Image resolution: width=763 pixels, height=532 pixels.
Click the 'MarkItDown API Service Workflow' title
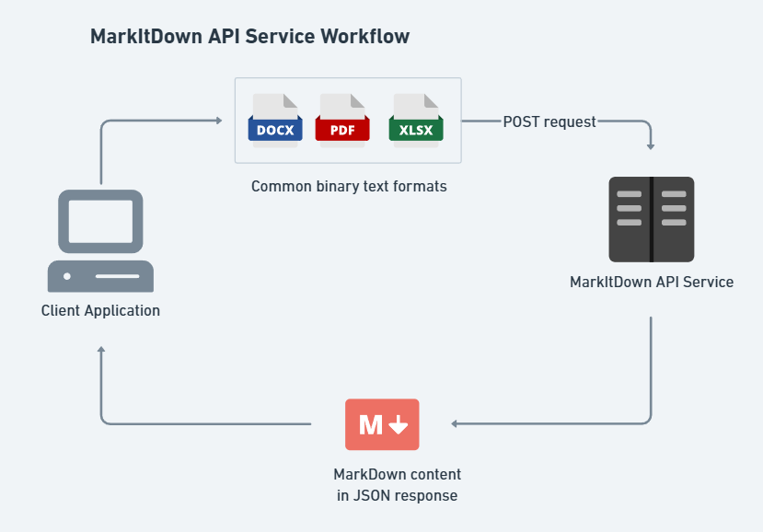coord(249,37)
